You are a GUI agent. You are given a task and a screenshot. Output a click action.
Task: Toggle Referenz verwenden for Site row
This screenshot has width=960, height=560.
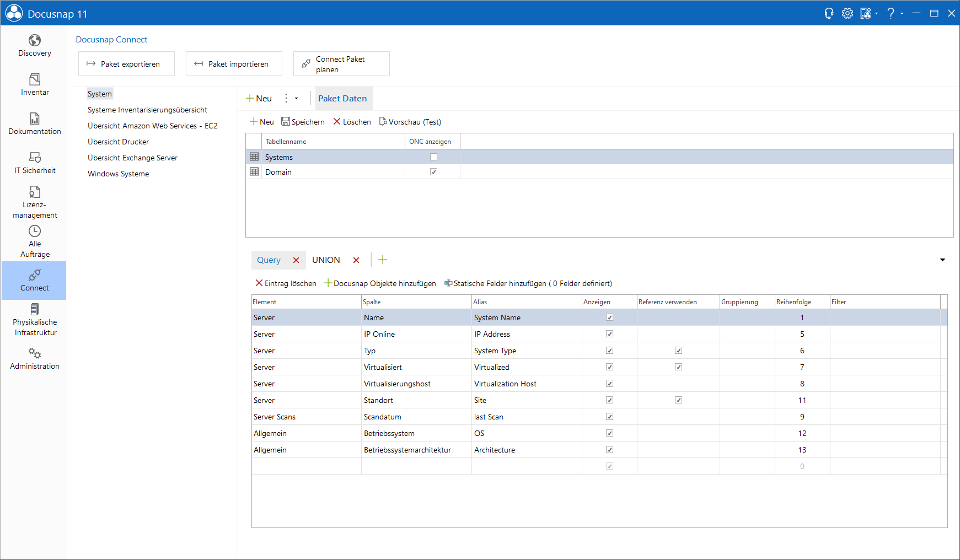coord(678,400)
